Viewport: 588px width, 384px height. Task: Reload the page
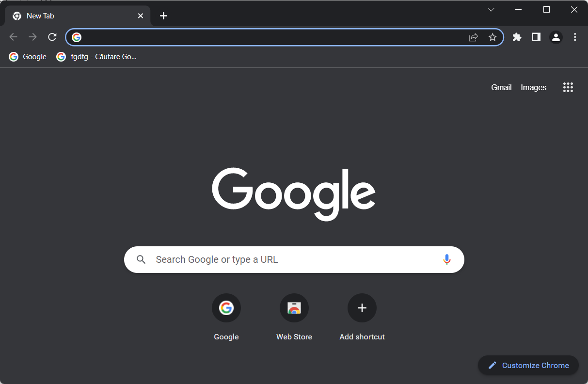52,37
